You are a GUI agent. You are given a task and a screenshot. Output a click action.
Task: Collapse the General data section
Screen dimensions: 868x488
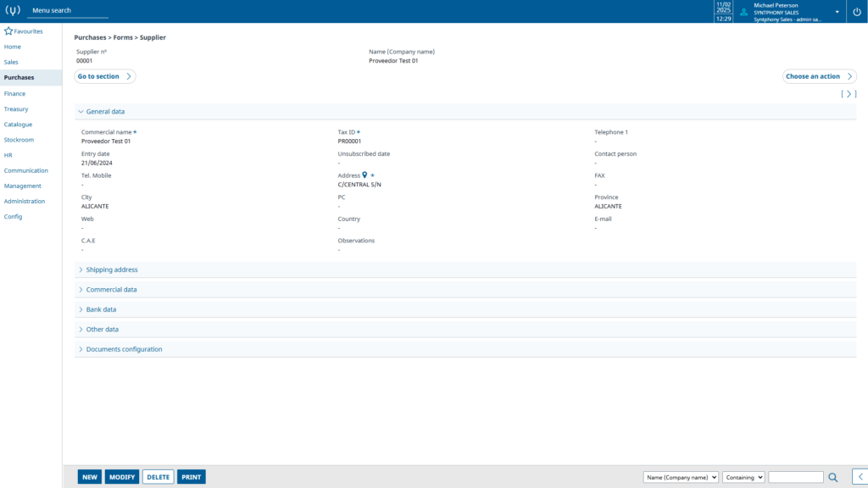tap(81, 112)
